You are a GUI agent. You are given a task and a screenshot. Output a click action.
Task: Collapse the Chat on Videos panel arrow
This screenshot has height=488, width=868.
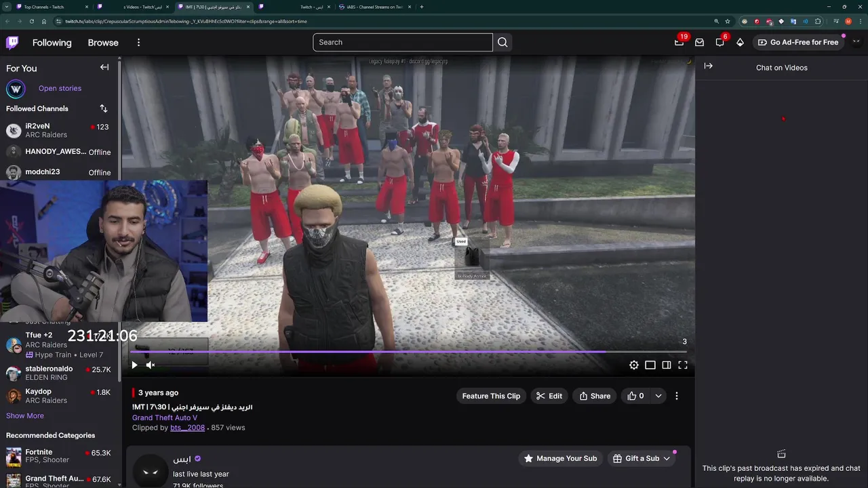coord(708,66)
